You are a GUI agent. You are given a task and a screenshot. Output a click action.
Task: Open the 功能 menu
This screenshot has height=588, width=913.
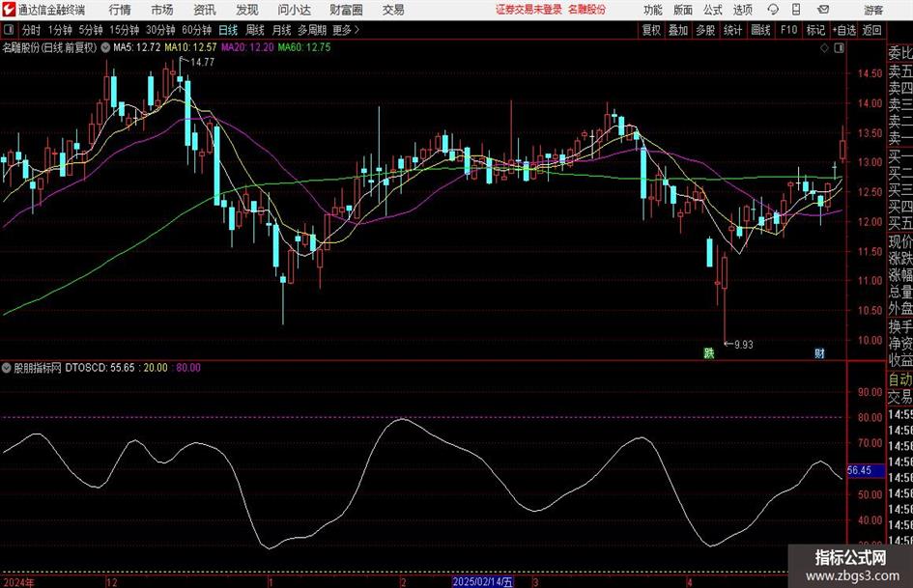point(653,10)
